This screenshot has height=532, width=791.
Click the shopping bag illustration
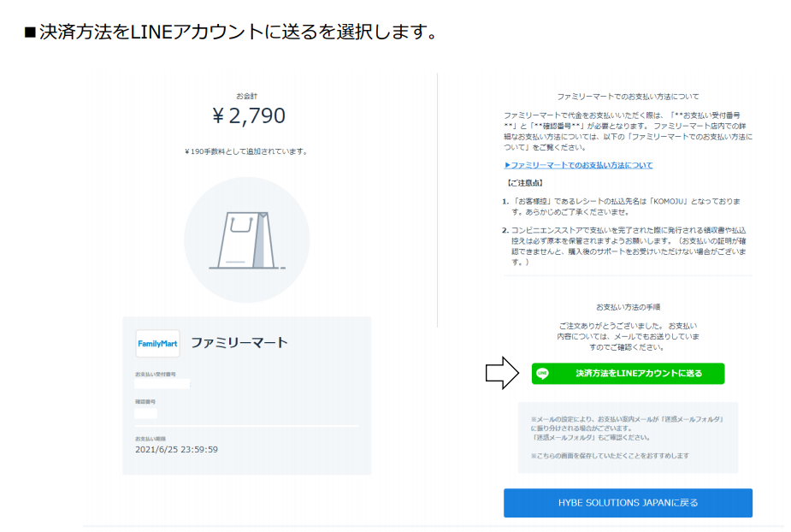click(x=246, y=239)
